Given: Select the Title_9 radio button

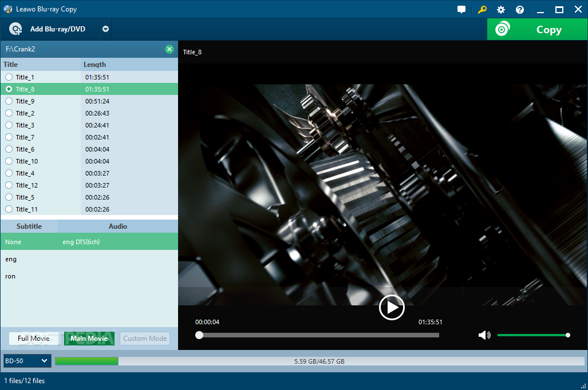Looking at the screenshot, I should click(x=9, y=101).
